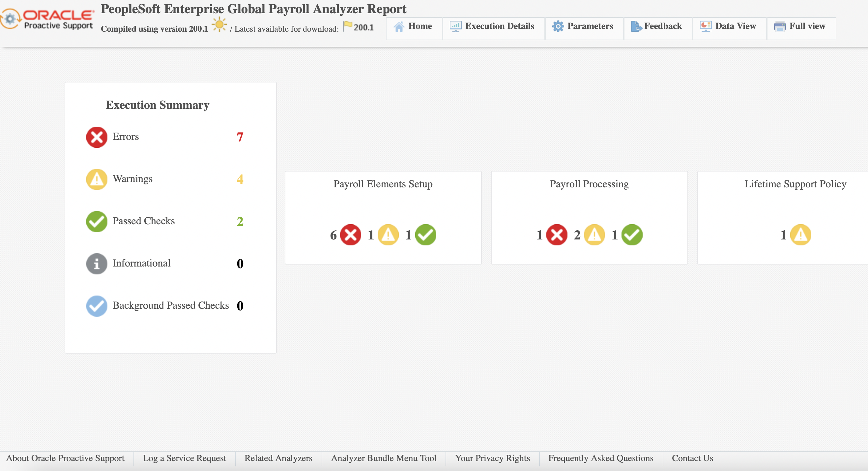868x471 pixels.
Task: Click the Errors red X icon
Action: pos(96,136)
